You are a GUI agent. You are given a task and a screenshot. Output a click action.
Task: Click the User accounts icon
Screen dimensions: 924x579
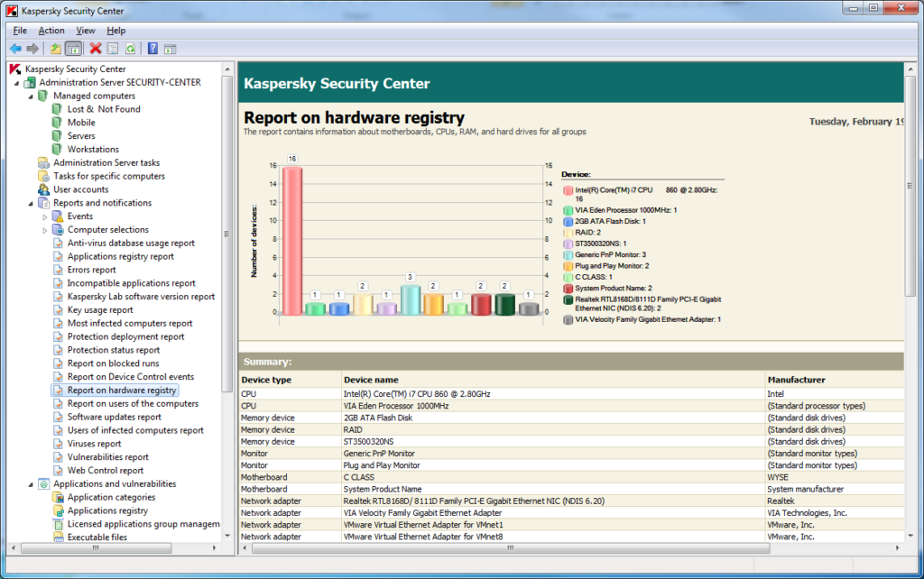pyautogui.click(x=43, y=189)
